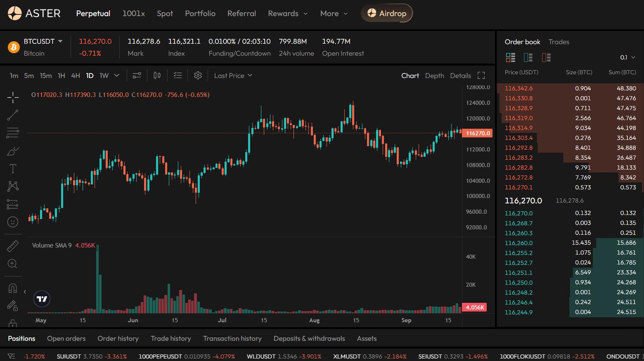Select the 4H chart timeframe

point(75,76)
